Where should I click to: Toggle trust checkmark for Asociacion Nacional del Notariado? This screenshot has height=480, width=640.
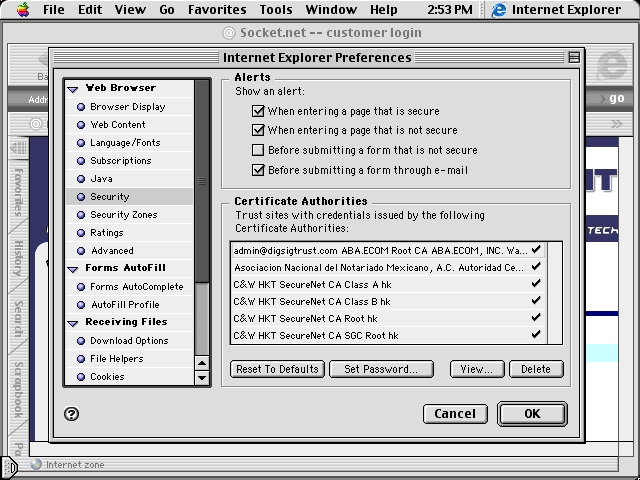pos(536,267)
